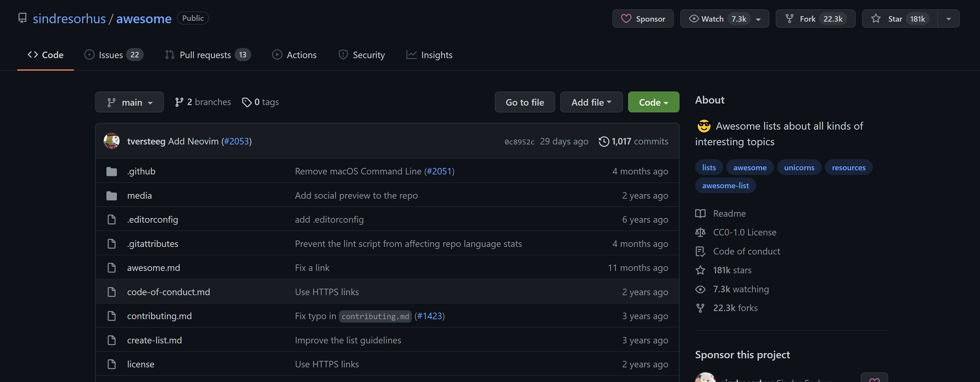This screenshot has width=980, height=382.
Task: Open the awesome.md file name
Action: (153, 268)
